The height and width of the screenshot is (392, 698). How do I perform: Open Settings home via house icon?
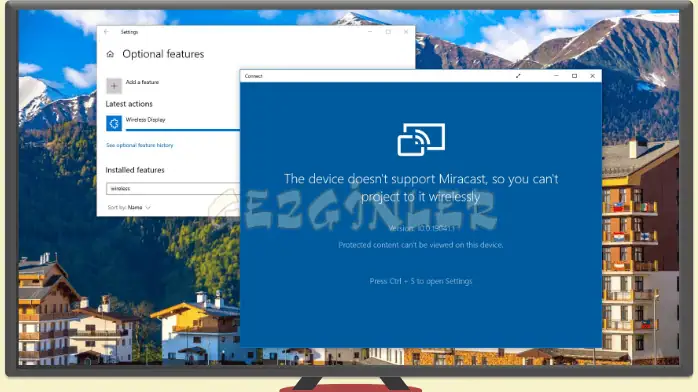tap(110, 54)
